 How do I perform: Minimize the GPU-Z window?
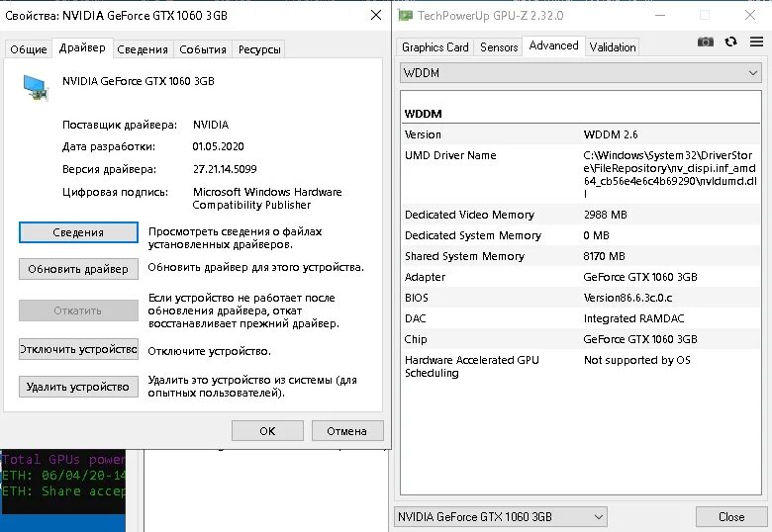(660, 15)
